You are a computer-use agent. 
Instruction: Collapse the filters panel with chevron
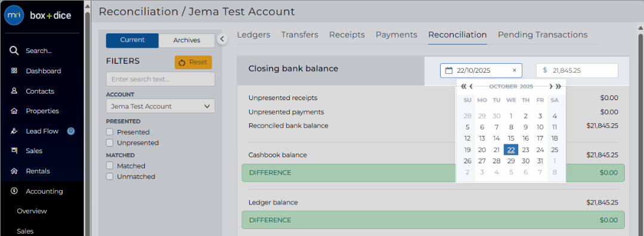(222, 39)
